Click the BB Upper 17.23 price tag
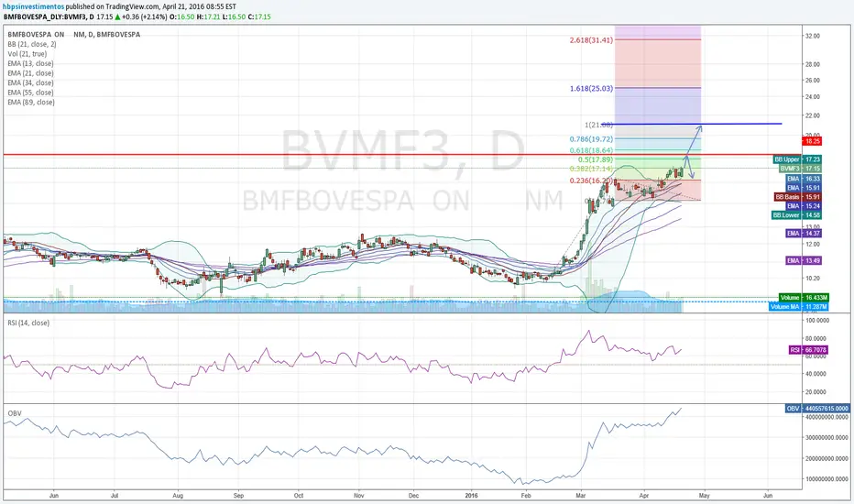 pyautogui.click(x=797, y=159)
